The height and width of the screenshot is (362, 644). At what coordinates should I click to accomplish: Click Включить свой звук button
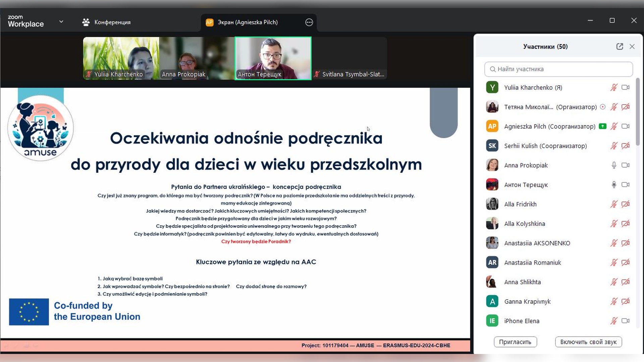588,342
